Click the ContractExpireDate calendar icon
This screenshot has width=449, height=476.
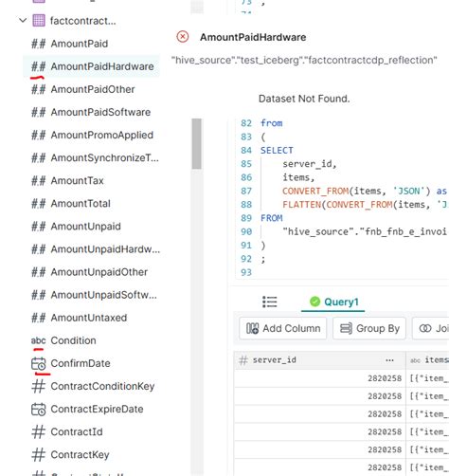point(39,409)
